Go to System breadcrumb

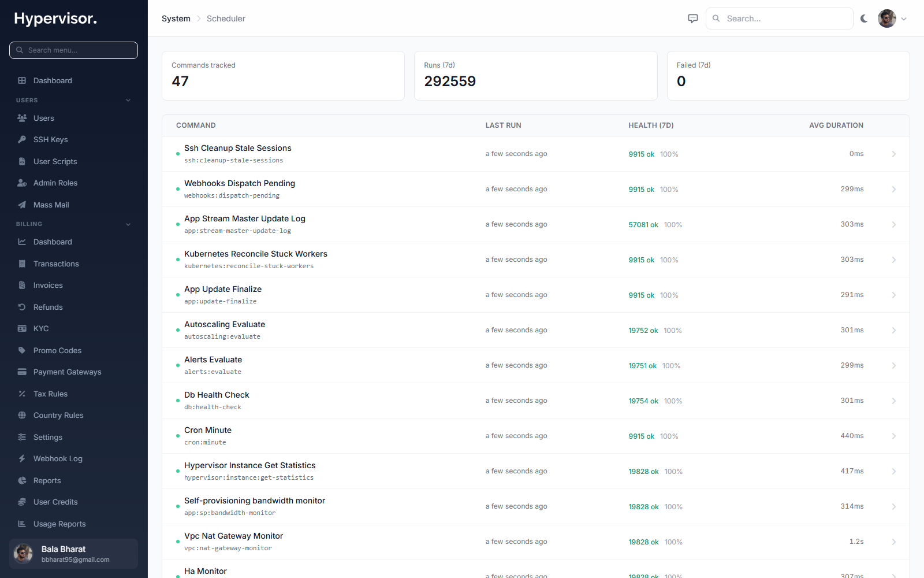(176, 18)
